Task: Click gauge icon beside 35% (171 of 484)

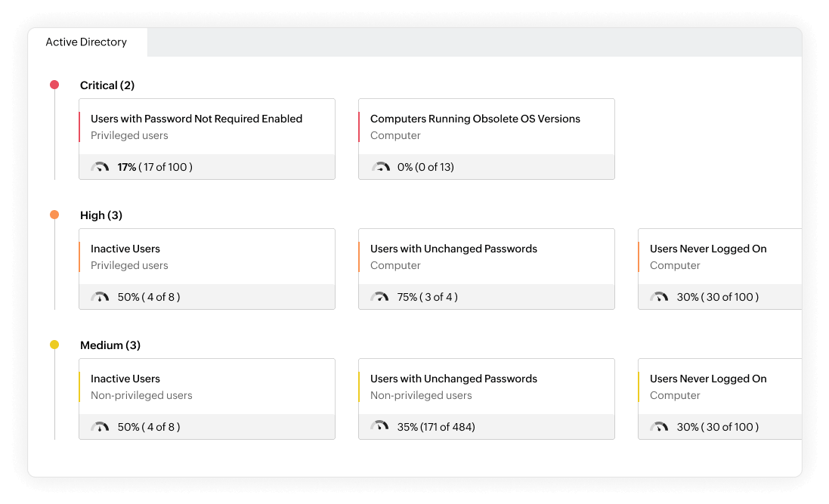Action: pos(379,427)
